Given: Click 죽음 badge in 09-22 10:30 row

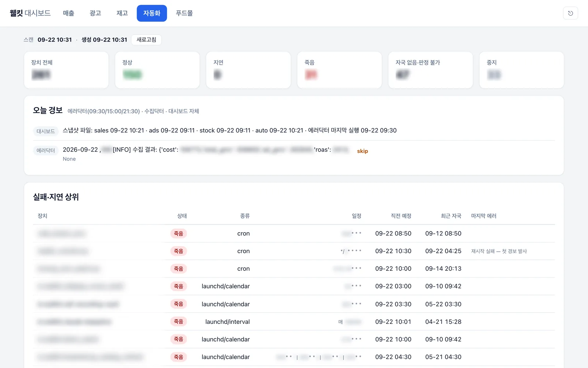Looking at the screenshot, I should pos(179,251).
